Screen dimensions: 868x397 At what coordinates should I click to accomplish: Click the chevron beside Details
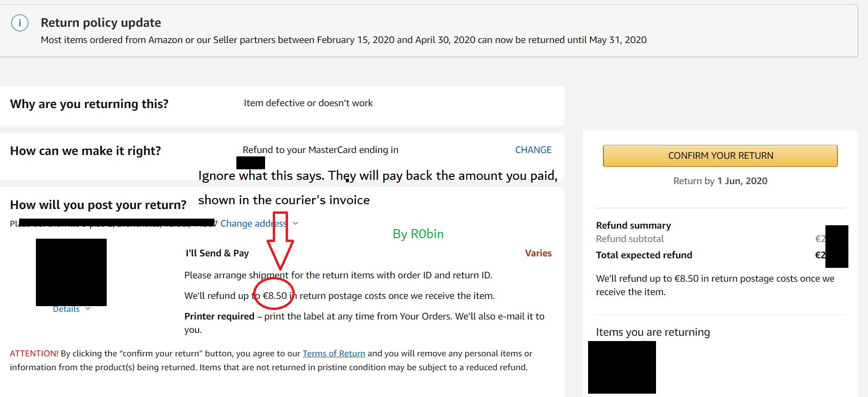point(88,309)
